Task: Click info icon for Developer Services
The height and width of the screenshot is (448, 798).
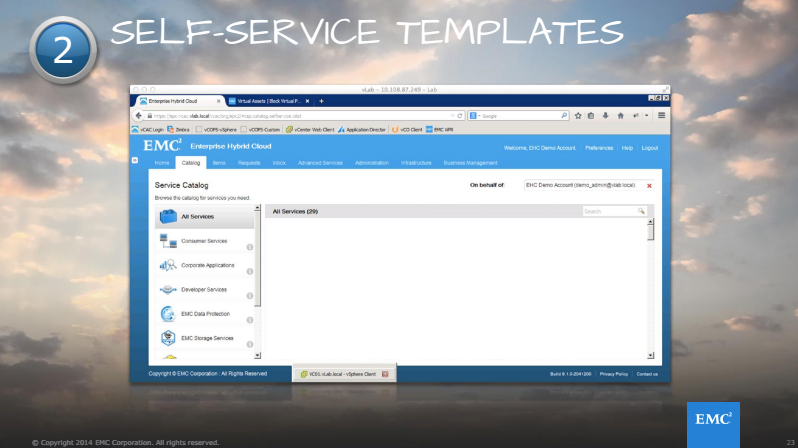Action: tap(250, 296)
